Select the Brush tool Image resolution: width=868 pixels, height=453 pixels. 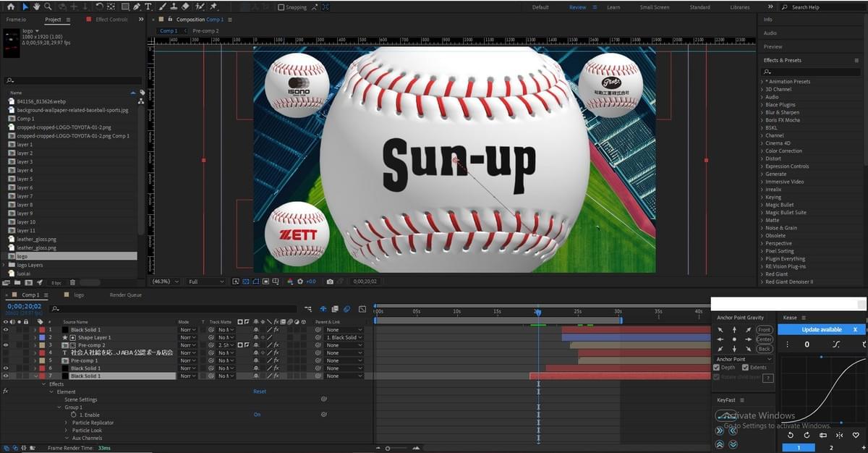tap(162, 7)
